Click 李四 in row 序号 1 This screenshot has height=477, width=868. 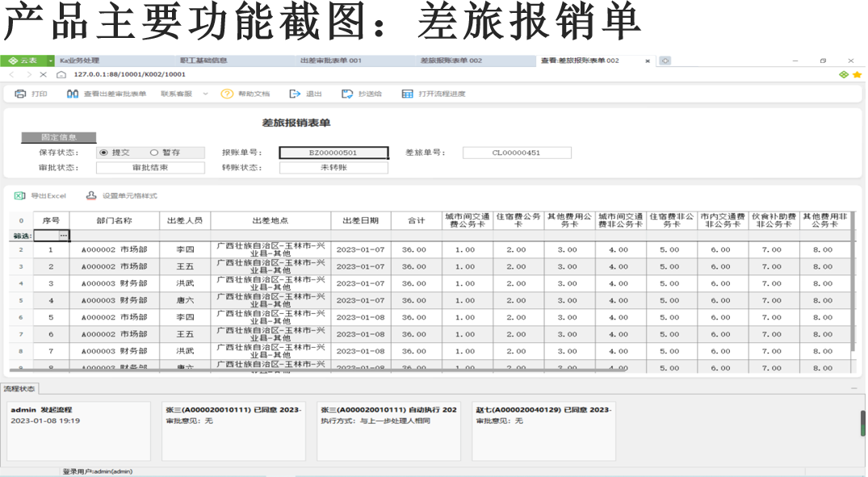tap(185, 250)
